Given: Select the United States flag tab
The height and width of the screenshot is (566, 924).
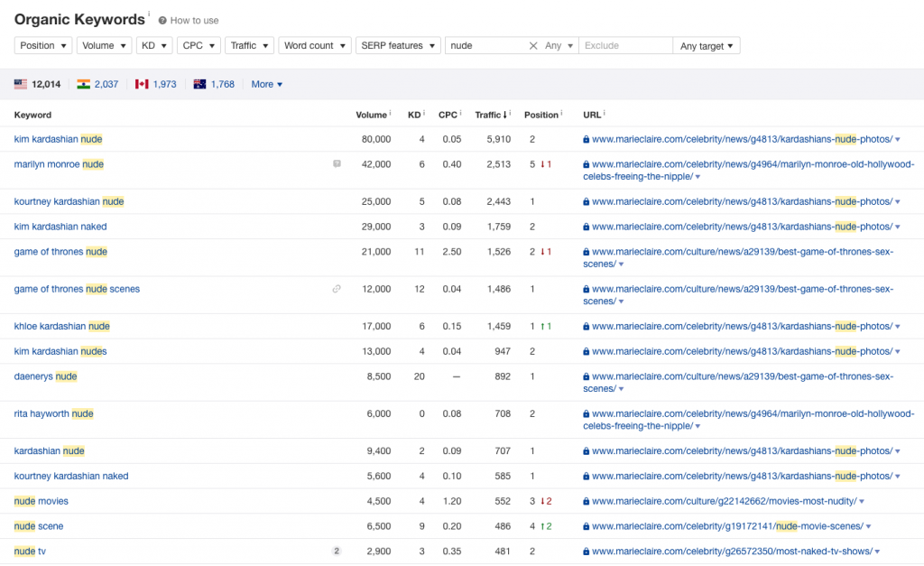Looking at the screenshot, I should [37, 84].
